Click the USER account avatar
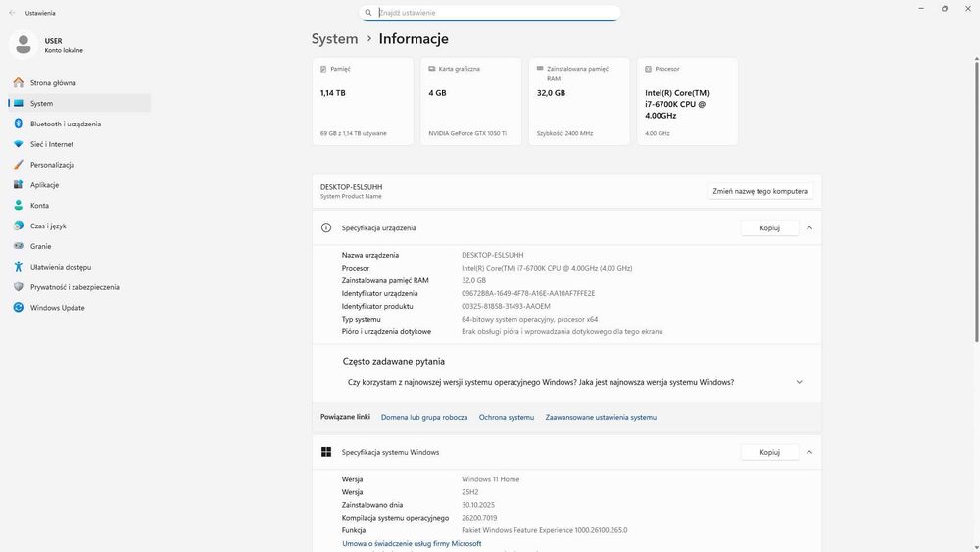980x552 pixels. (24, 45)
